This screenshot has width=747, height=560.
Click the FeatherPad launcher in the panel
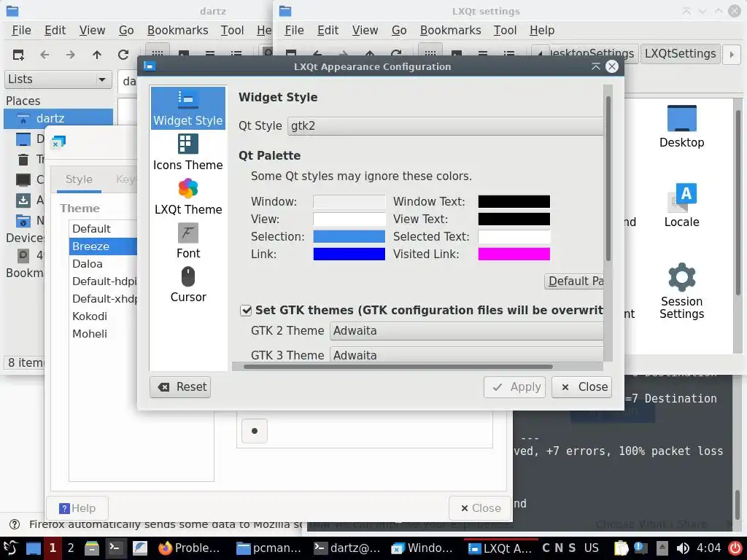[139, 548]
